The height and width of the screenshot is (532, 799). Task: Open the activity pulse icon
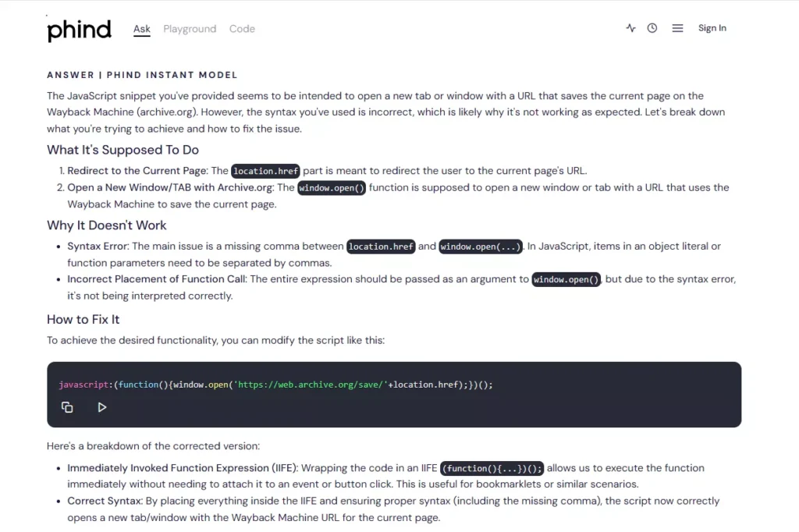pyautogui.click(x=630, y=28)
